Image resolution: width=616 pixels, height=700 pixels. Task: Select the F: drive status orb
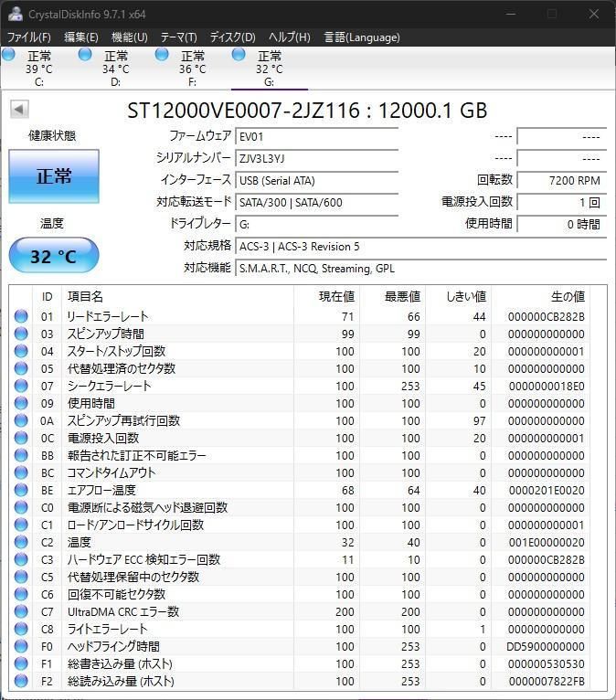163,56
